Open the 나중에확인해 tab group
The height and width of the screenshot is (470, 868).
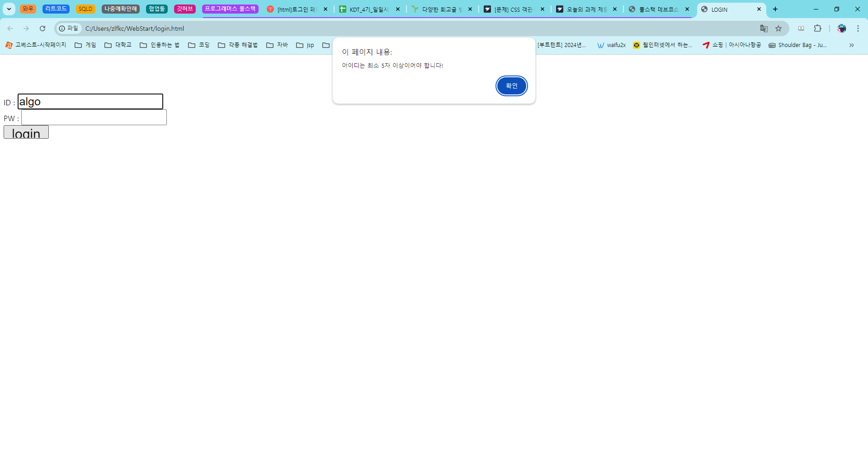point(121,9)
